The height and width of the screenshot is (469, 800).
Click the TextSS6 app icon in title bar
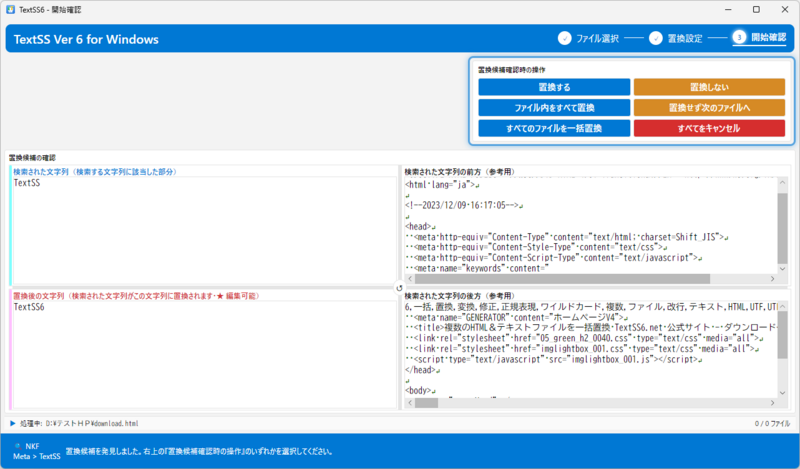pyautogui.click(x=10, y=9)
